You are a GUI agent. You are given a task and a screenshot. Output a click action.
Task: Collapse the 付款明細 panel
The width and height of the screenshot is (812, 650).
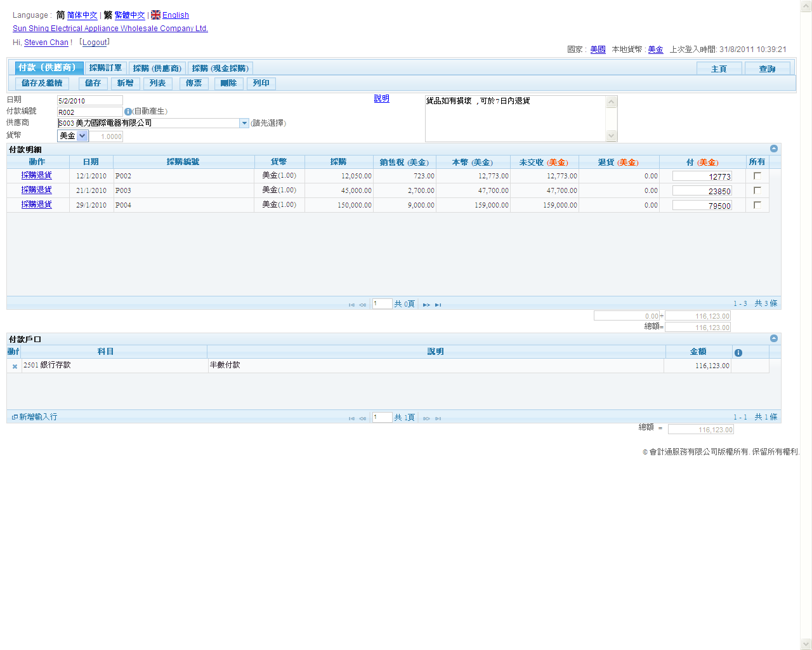773,149
